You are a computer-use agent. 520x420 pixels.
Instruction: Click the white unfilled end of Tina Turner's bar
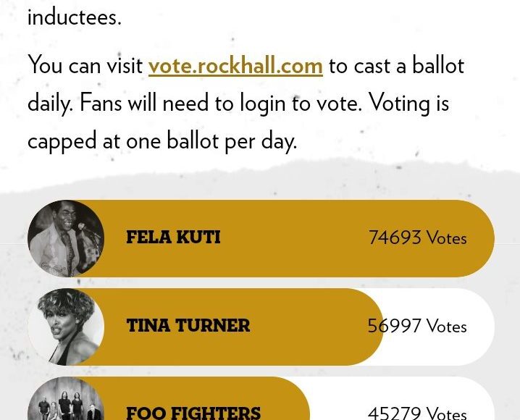[x=479, y=327]
